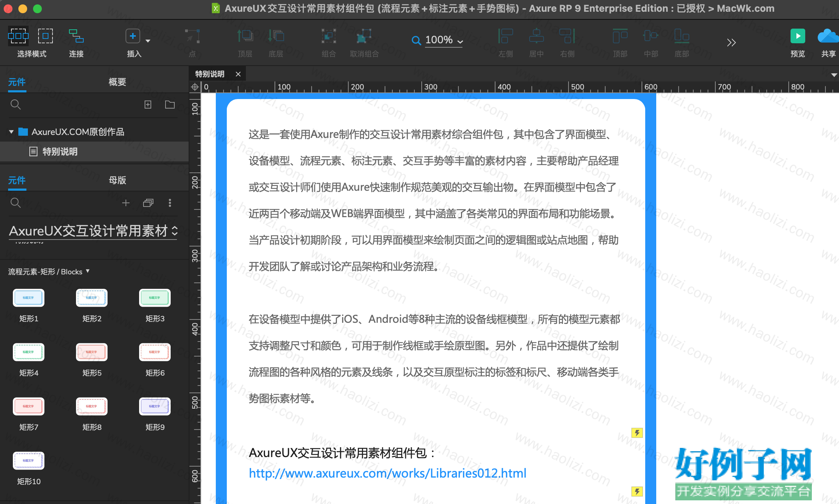Align center with 居中 icon
Image resolution: width=839 pixels, height=504 pixels.
pyautogui.click(x=536, y=36)
